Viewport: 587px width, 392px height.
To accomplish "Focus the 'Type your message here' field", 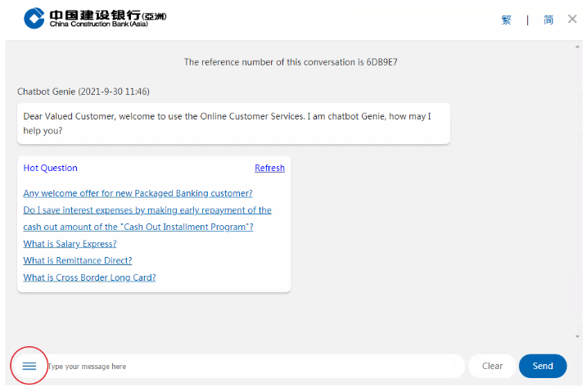I will point(254,367).
